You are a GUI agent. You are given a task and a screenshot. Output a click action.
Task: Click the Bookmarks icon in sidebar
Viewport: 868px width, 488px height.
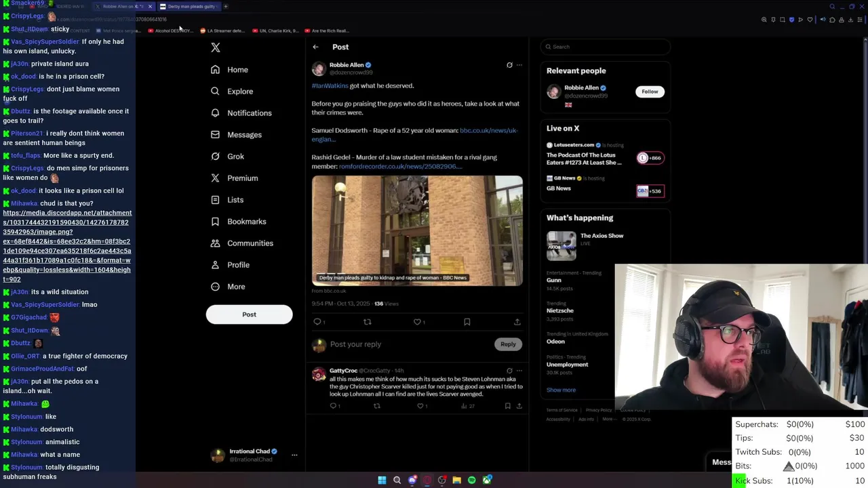coord(215,222)
